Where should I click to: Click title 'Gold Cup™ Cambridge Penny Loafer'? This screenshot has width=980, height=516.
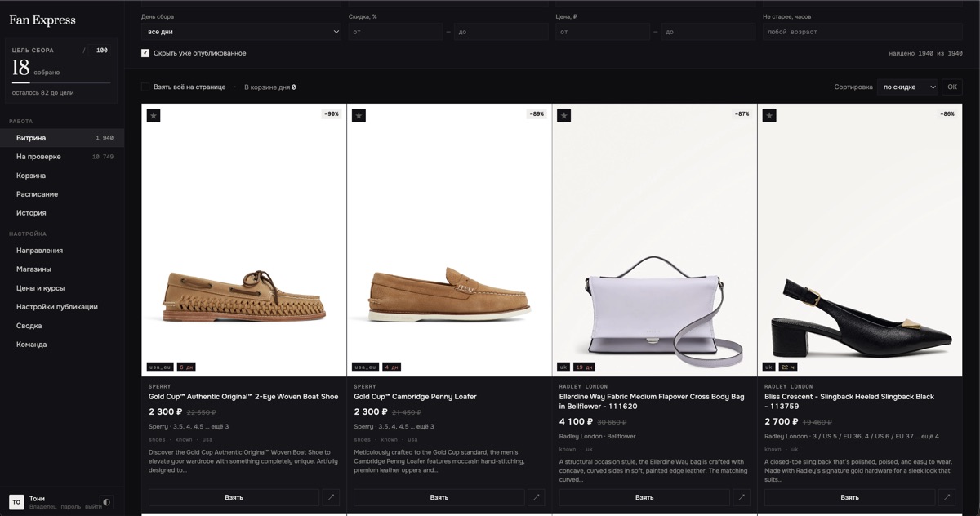415,397
